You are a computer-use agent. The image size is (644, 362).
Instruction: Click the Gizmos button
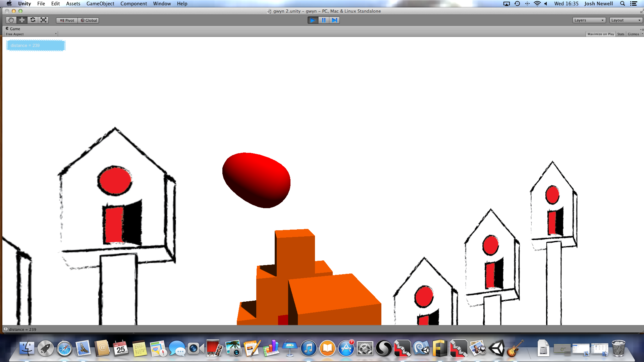[x=633, y=34]
